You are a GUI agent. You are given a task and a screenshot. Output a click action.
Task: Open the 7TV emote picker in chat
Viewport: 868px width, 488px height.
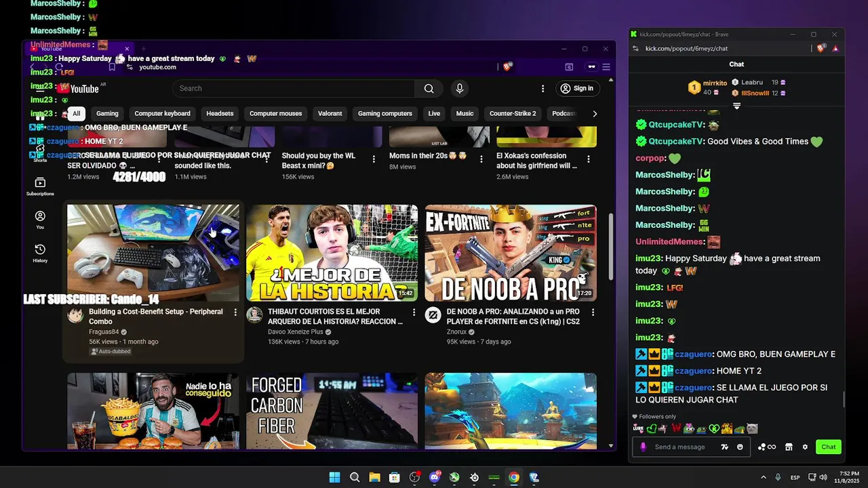(x=725, y=447)
